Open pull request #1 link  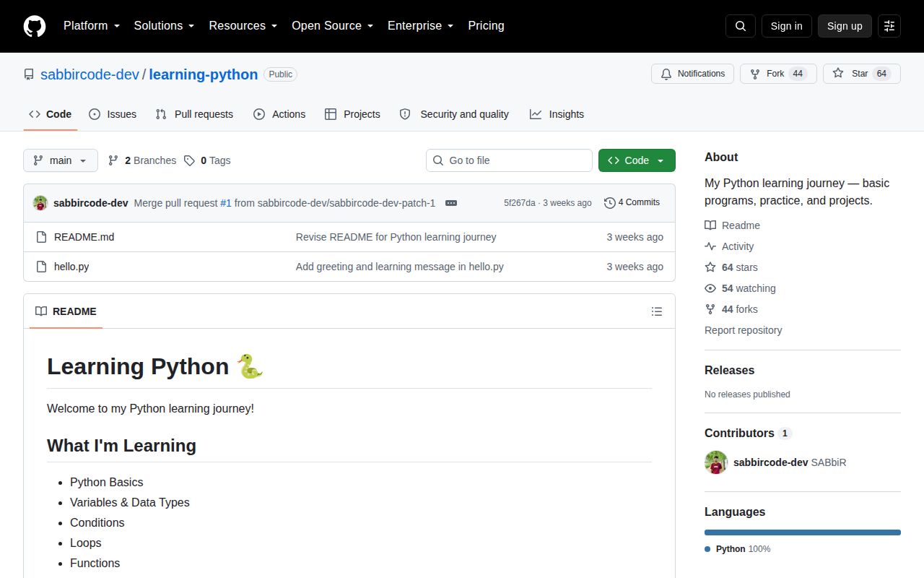226,203
